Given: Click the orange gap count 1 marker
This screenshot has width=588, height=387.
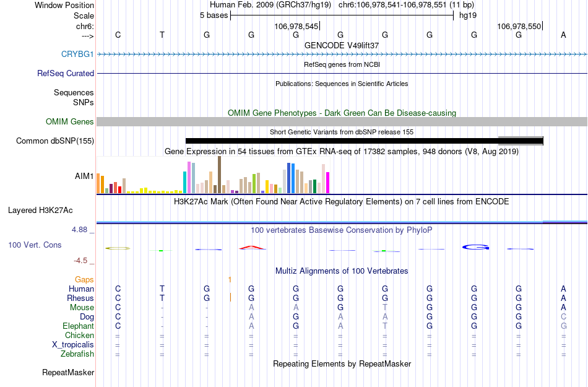Looking at the screenshot, I should (x=230, y=279).
